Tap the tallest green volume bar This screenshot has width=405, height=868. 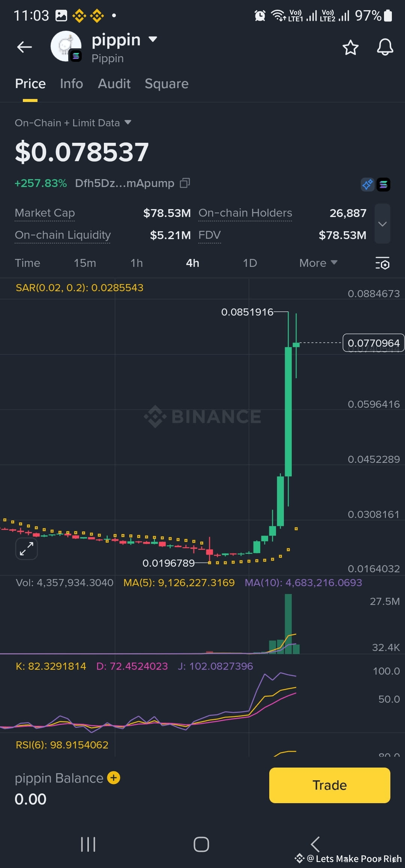(x=288, y=624)
